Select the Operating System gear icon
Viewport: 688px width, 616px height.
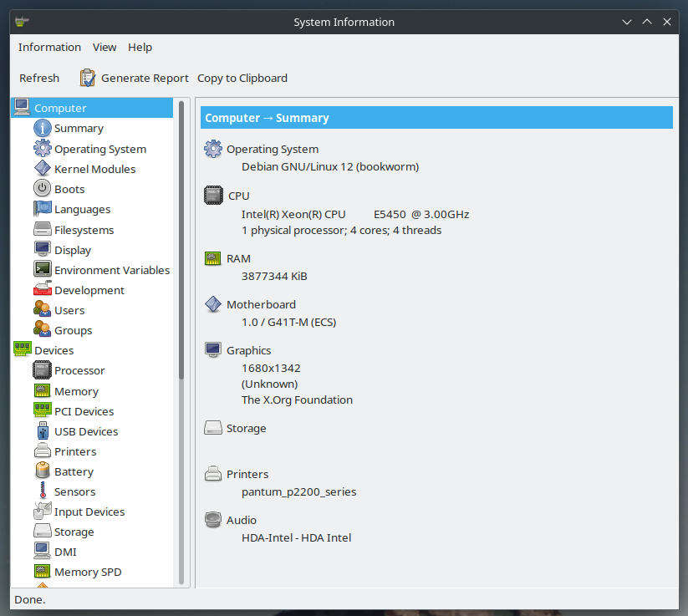[x=42, y=149]
